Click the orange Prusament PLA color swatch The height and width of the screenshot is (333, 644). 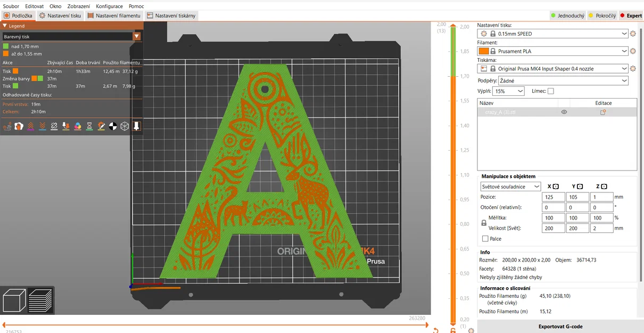pos(483,51)
